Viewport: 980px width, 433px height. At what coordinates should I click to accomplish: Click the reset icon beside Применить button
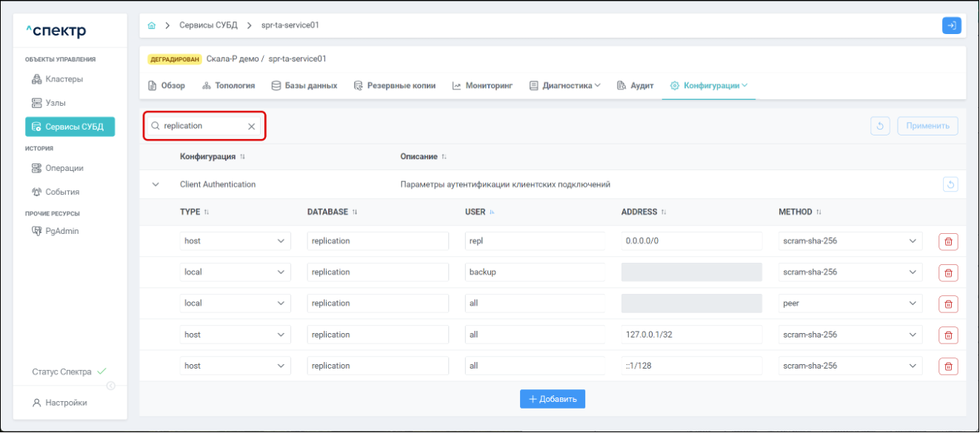[x=880, y=127]
